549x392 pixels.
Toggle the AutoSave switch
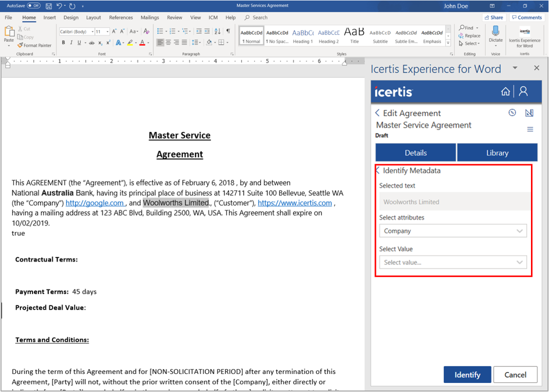(33, 6)
